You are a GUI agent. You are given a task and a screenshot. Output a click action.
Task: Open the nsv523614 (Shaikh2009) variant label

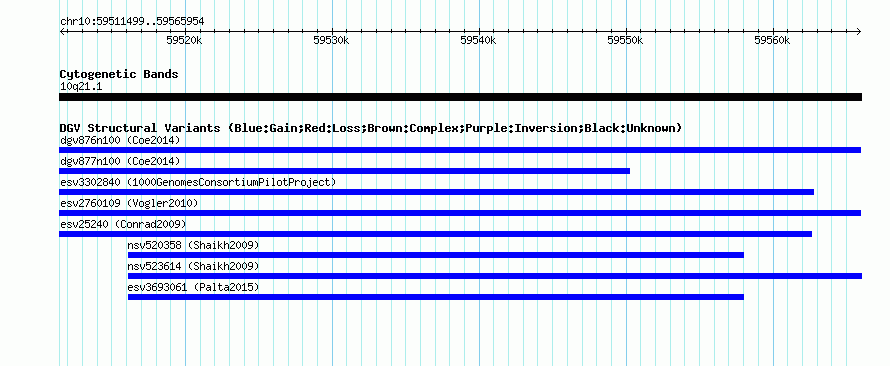[193, 266]
